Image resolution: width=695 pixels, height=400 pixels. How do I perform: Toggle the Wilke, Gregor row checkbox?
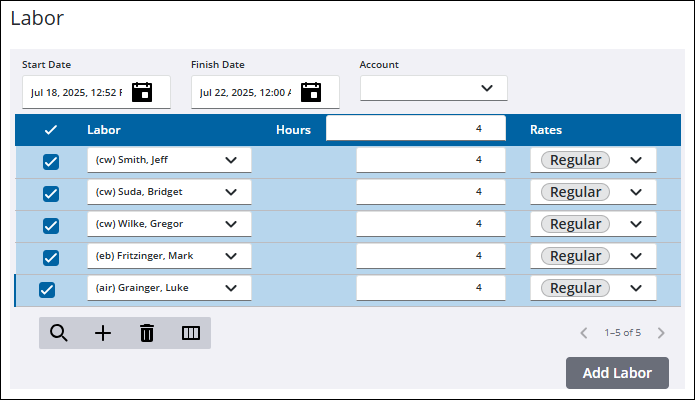pos(51,226)
